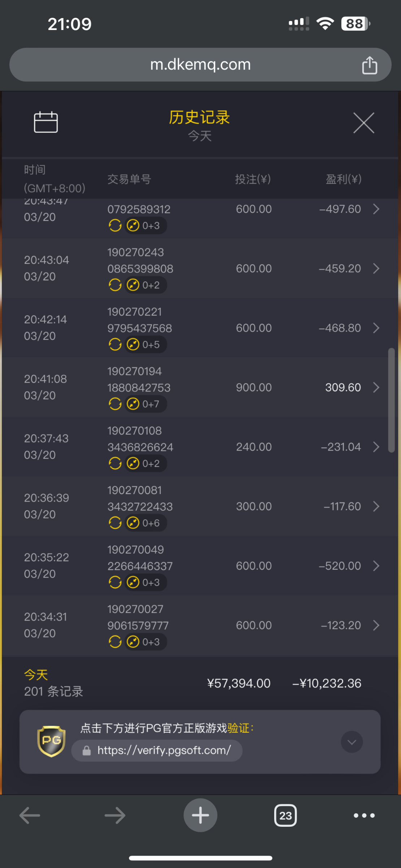Click the 0+7 bonus badge icon
401x868 pixels.
click(133, 404)
